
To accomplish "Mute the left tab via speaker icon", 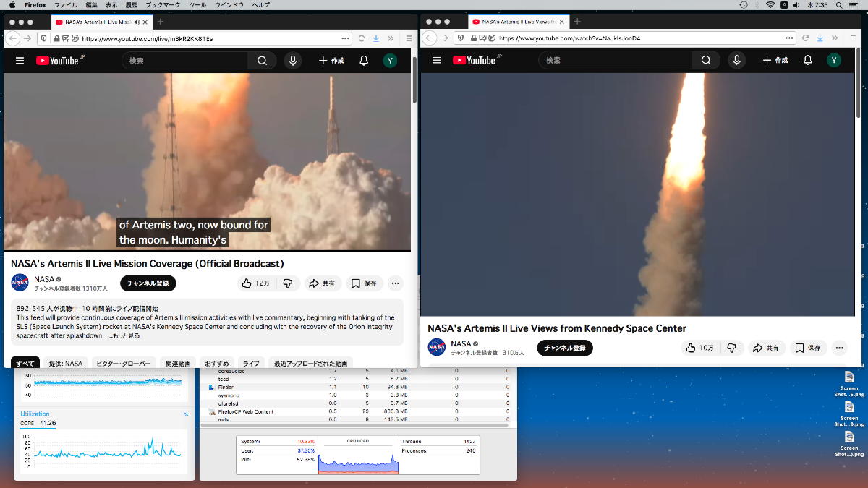I will [x=138, y=22].
